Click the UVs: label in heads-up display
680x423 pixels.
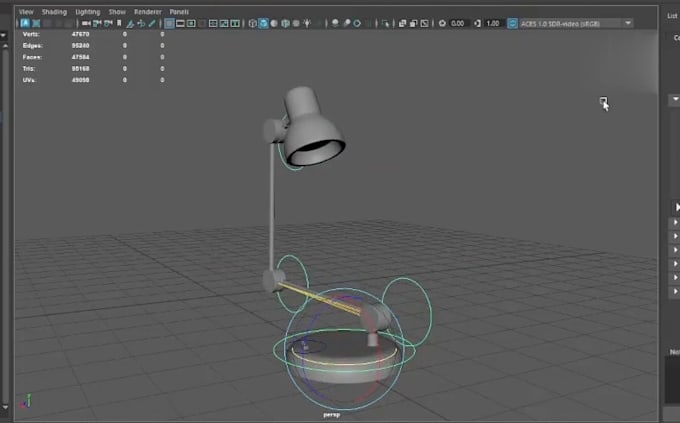click(29, 80)
